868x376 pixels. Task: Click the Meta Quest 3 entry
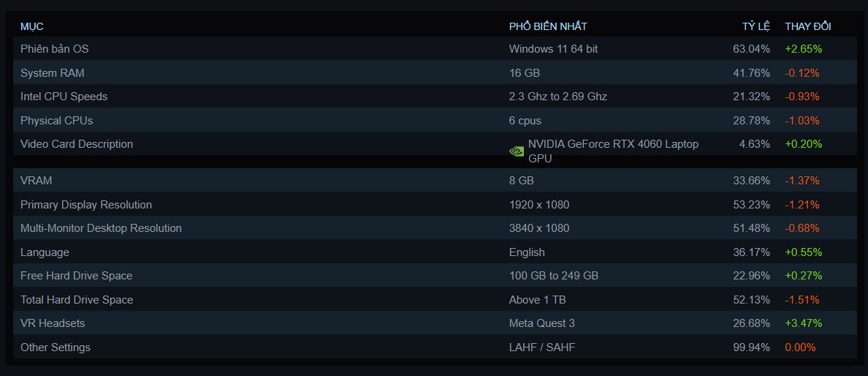point(543,323)
